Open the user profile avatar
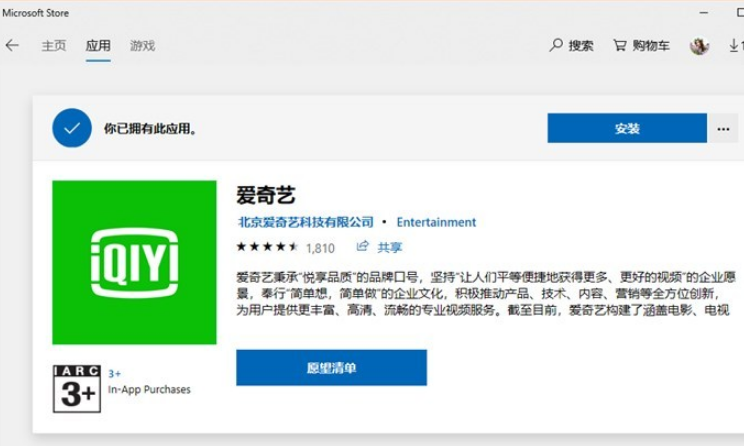Viewport: 744px width, 446px height. coord(699,46)
